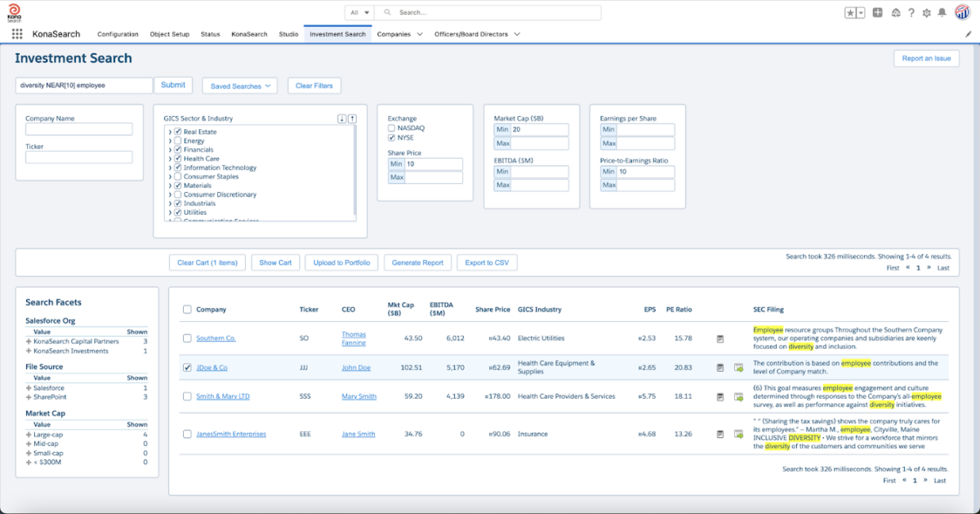980x514 pixels.
Task: Uncheck the JDoe & Co row checkbox
Action: coord(187,368)
